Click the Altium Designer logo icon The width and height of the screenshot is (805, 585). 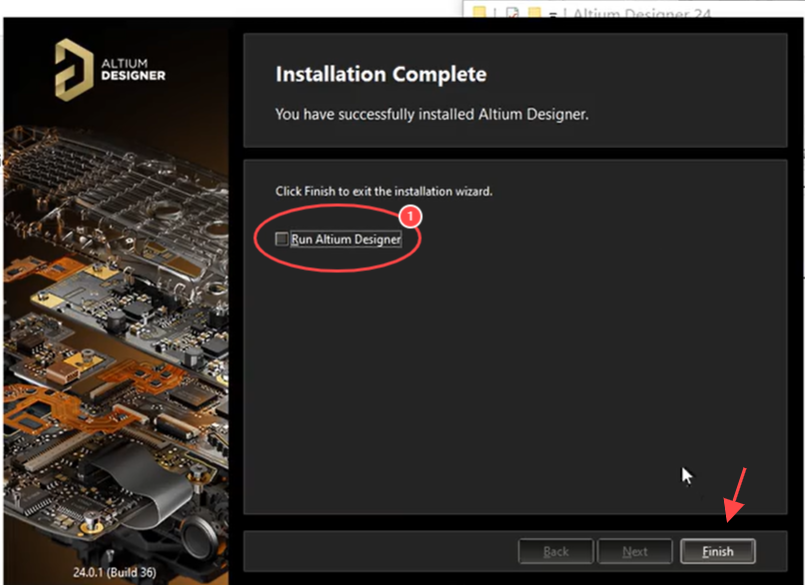74,69
